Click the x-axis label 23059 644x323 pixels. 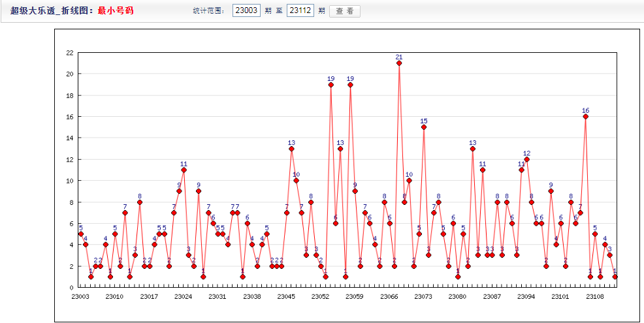click(x=355, y=296)
